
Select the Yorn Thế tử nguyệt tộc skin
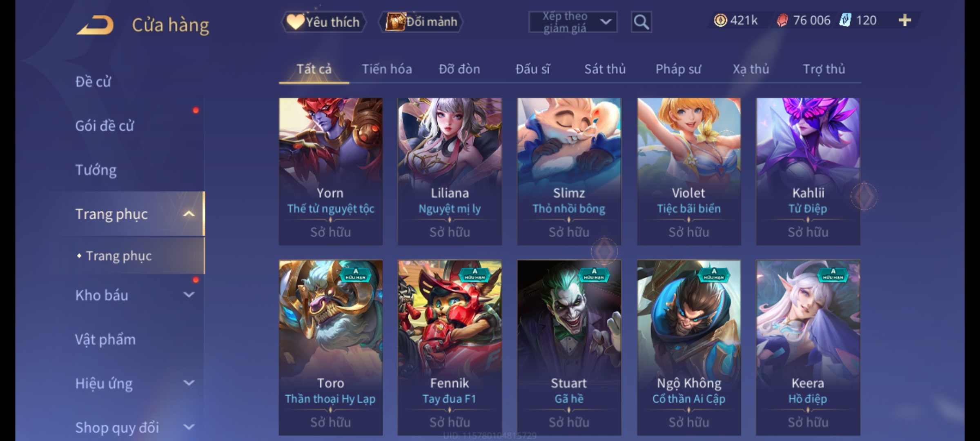click(331, 171)
